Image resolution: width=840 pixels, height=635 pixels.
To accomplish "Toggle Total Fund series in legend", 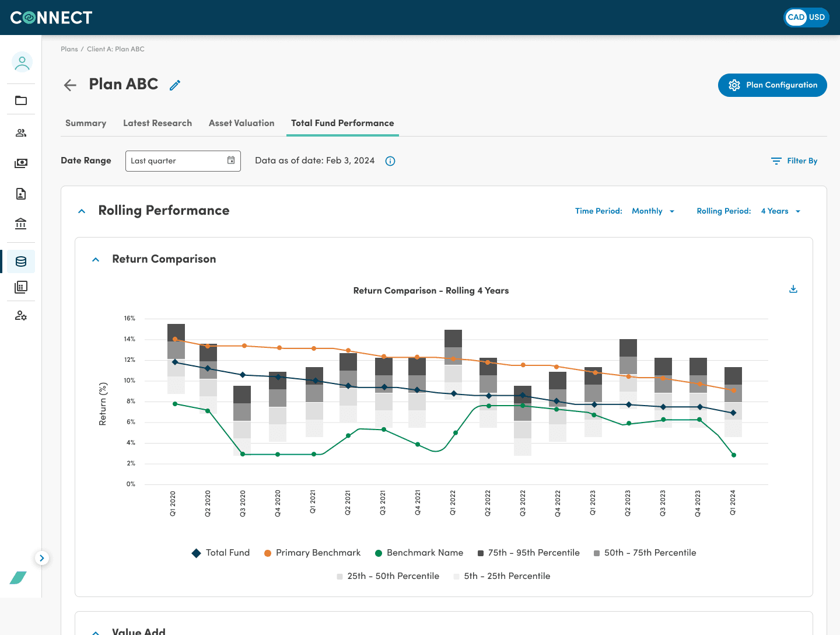I will pos(221,553).
